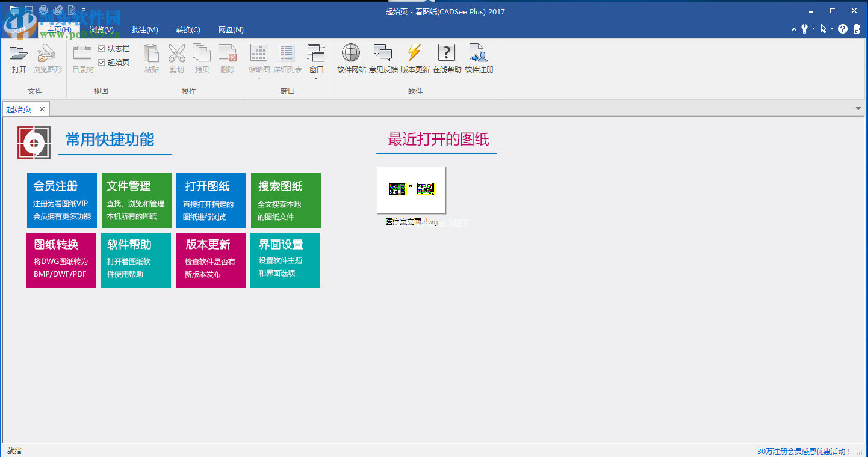The height and width of the screenshot is (457, 868).
Task: Expand the Thumbnails (缩略图) dropdown arrow
Action: click(259, 78)
